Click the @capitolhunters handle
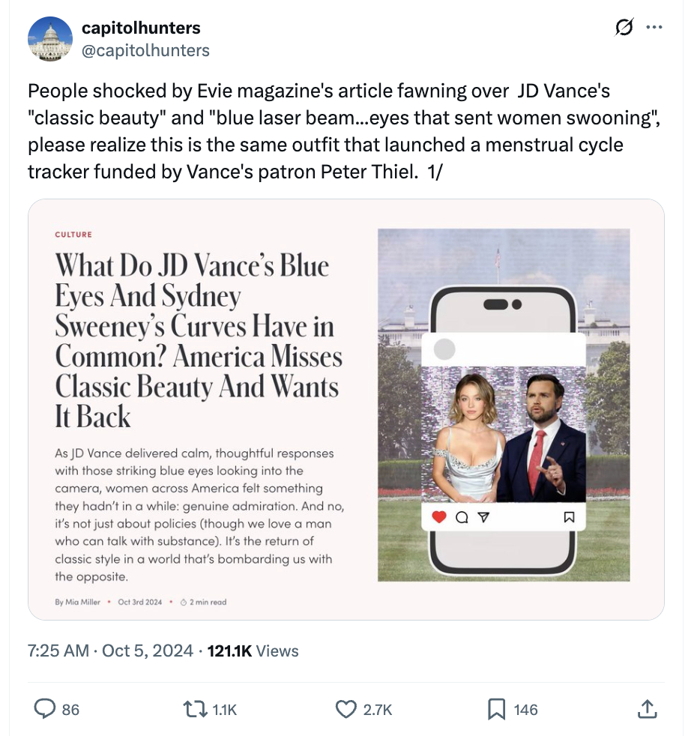The height and width of the screenshot is (736, 700). click(x=145, y=51)
